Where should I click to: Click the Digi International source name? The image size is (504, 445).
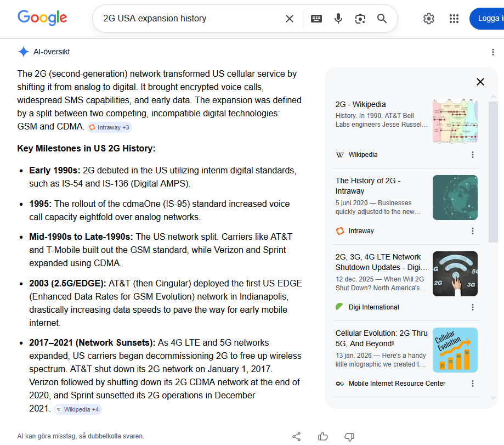click(x=374, y=307)
